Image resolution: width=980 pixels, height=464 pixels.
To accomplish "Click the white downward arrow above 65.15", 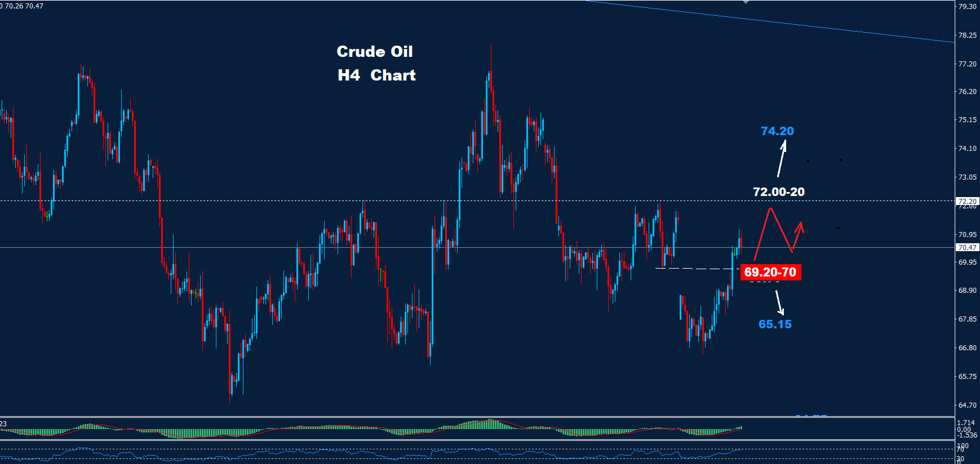I will pyautogui.click(x=779, y=303).
